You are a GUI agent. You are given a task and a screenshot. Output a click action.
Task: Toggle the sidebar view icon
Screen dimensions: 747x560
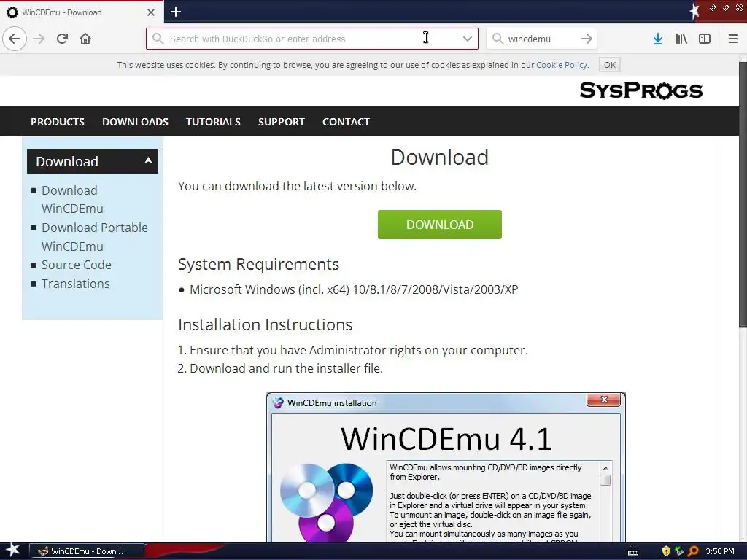coord(705,39)
